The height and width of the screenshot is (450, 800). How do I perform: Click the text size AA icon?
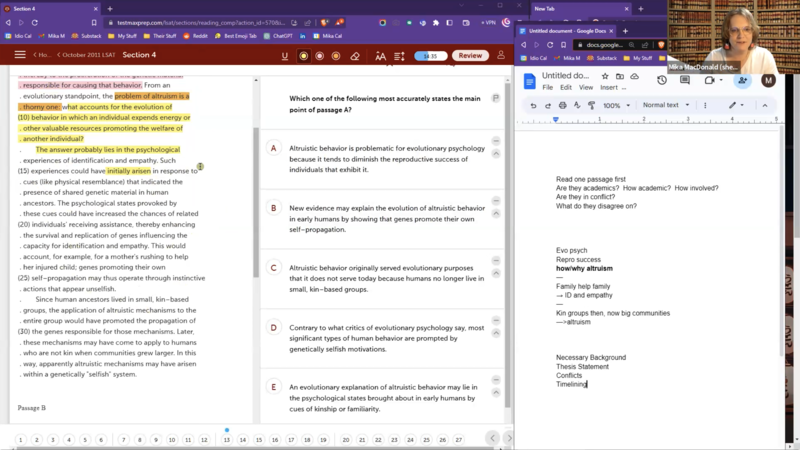(x=381, y=56)
